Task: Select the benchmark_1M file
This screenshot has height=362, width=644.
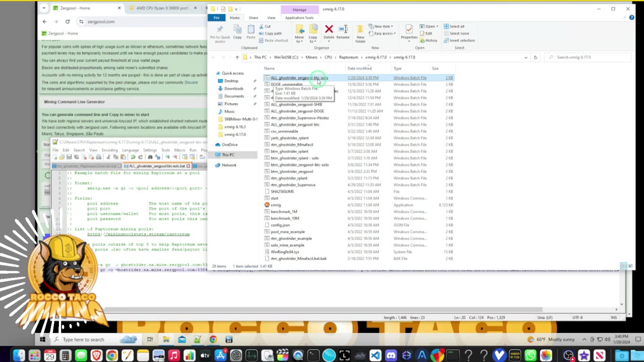Action: pos(284,212)
